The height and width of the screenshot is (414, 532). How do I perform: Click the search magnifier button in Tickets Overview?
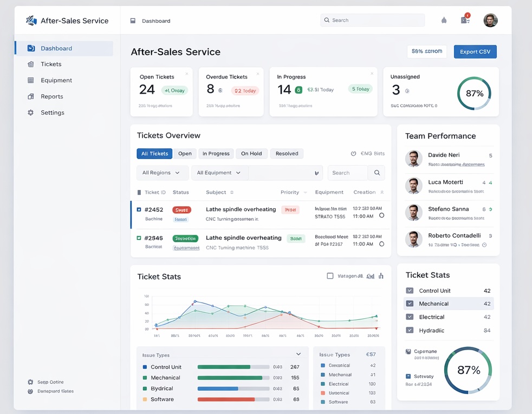coord(377,173)
